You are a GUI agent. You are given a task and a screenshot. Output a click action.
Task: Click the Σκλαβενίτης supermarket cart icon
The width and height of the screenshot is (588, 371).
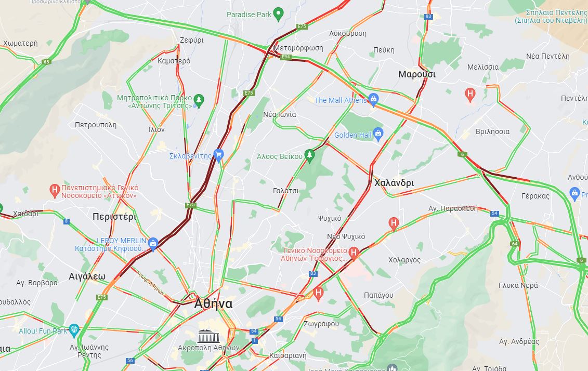[x=218, y=155]
